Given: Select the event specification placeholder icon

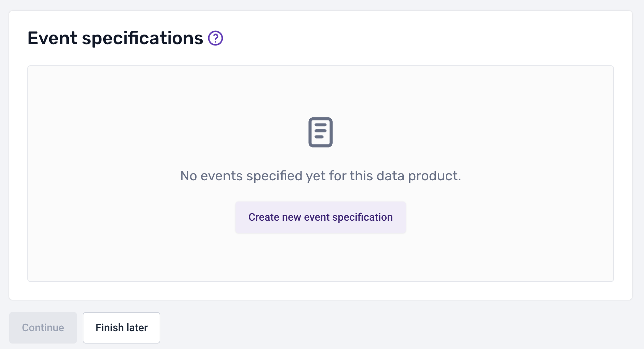Looking at the screenshot, I should [x=320, y=132].
